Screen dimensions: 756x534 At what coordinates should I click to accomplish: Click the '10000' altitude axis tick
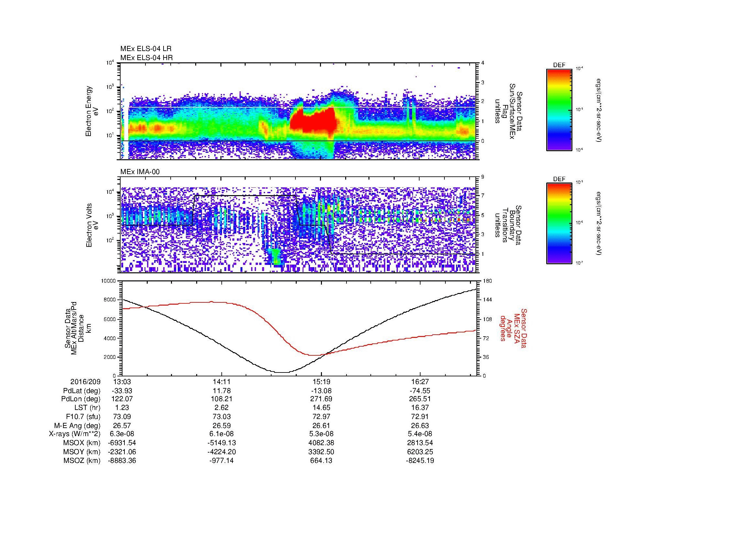tap(109, 281)
